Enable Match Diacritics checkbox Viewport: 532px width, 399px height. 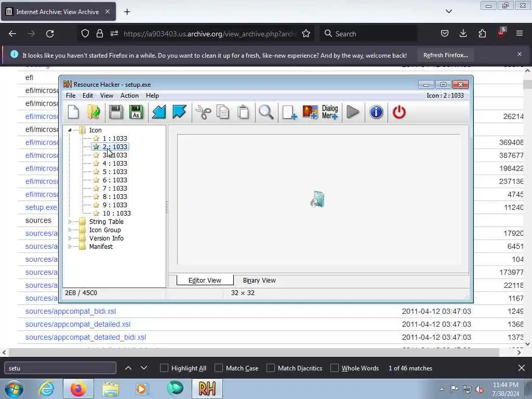[x=271, y=368]
